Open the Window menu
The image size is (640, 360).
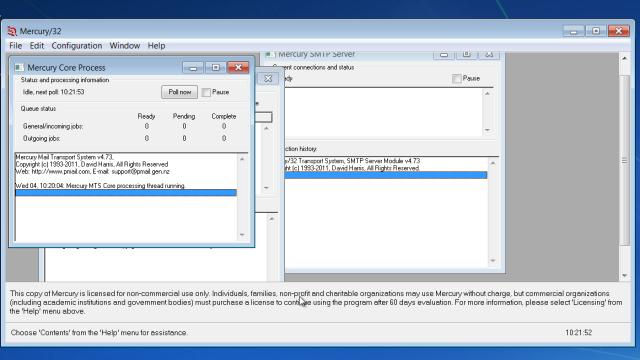(124, 46)
